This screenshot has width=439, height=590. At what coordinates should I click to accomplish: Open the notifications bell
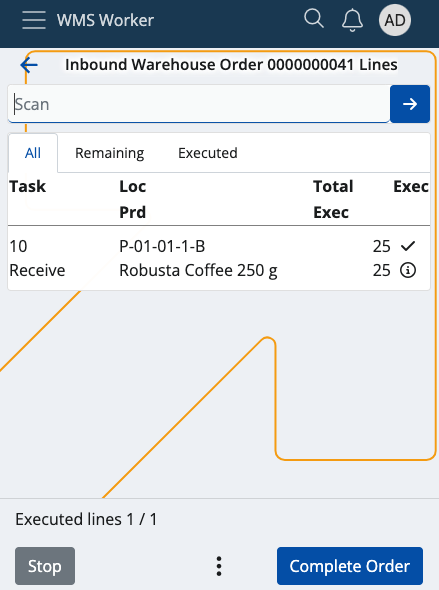pyautogui.click(x=352, y=20)
